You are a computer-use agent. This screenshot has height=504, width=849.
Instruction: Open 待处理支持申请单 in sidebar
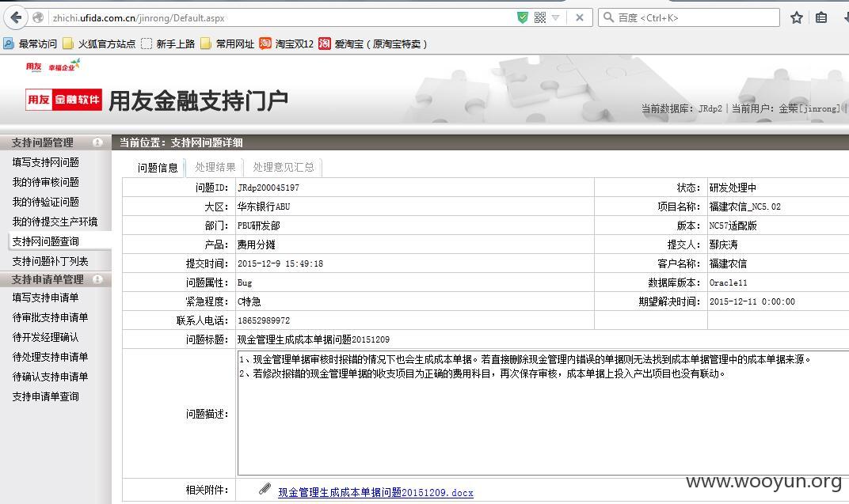point(50,357)
